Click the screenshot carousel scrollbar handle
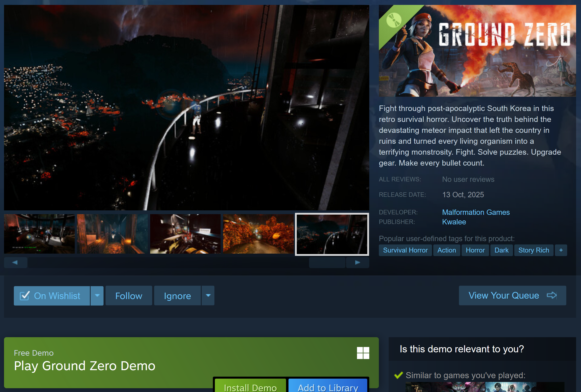Image resolution: width=581 pixels, height=392 pixels. 327,263
